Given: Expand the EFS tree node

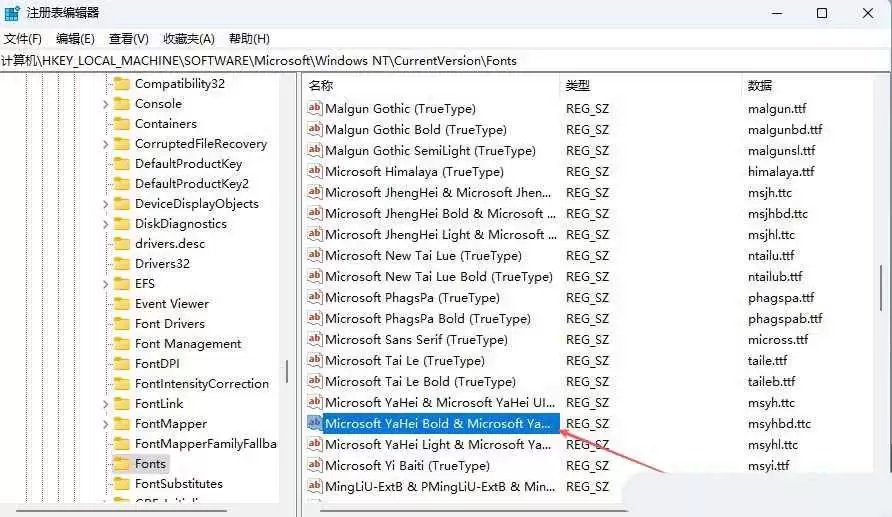Looking at the screenshot, I should 105,284.
